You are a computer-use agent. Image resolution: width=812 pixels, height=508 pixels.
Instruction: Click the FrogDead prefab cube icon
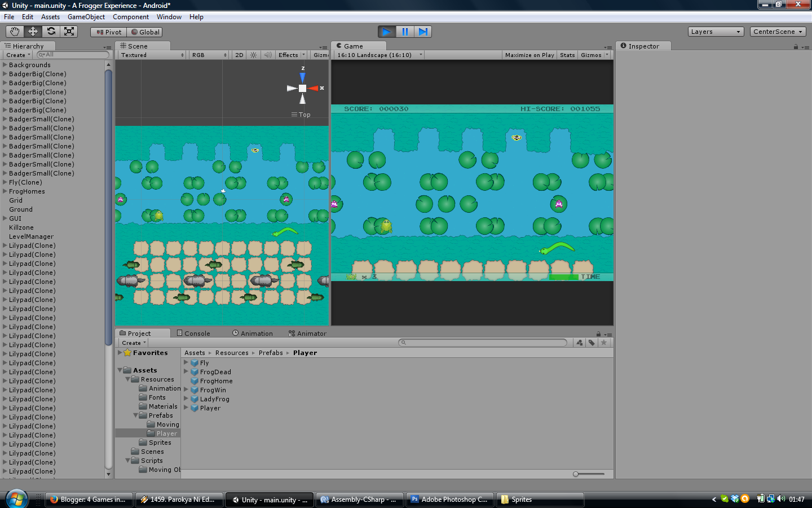click(x=195, y=372)
